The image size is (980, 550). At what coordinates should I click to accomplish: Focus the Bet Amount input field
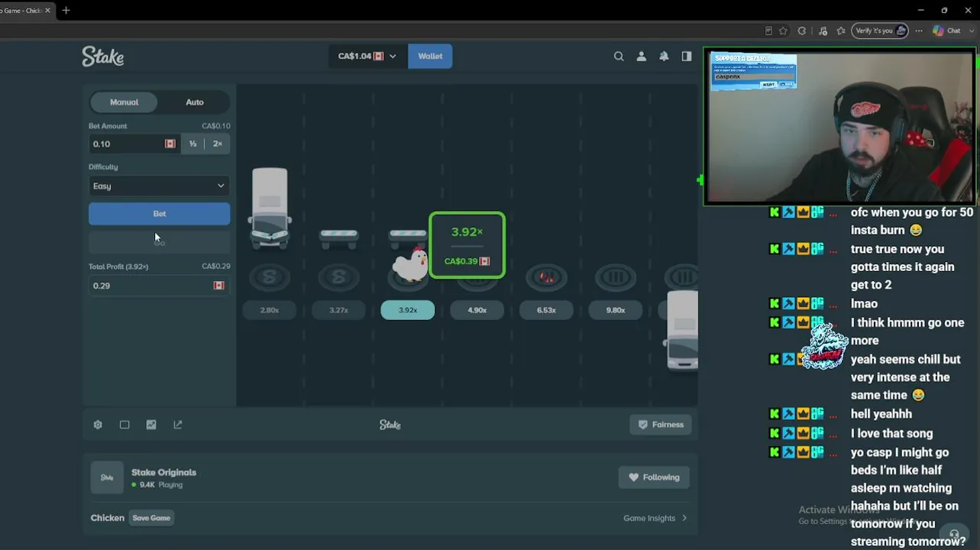(x=134, y=144)
